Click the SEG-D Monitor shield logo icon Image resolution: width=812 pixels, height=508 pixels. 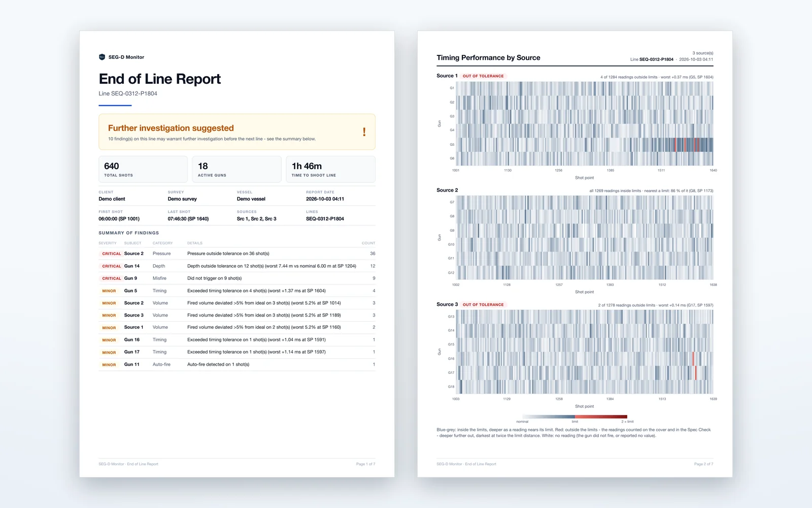pos(102,57)
